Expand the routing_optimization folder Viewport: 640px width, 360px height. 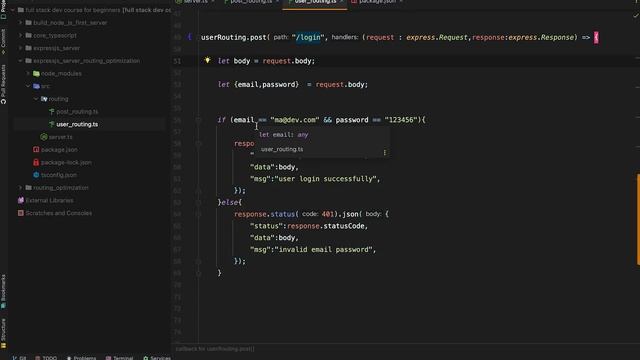pos(20,187)
